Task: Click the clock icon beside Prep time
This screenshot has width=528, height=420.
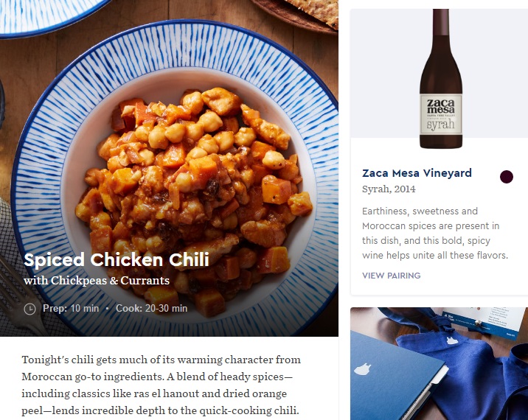Action: [29, 309]
